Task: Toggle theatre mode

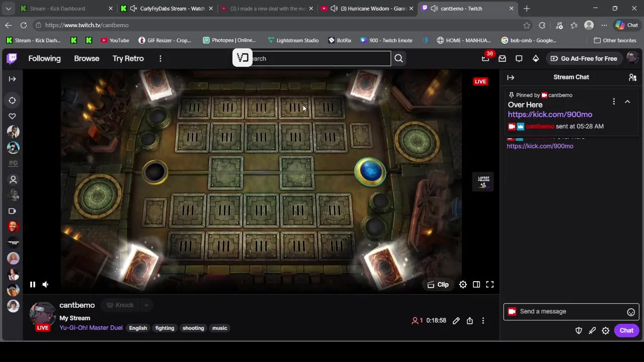Action: click(476, 285)
